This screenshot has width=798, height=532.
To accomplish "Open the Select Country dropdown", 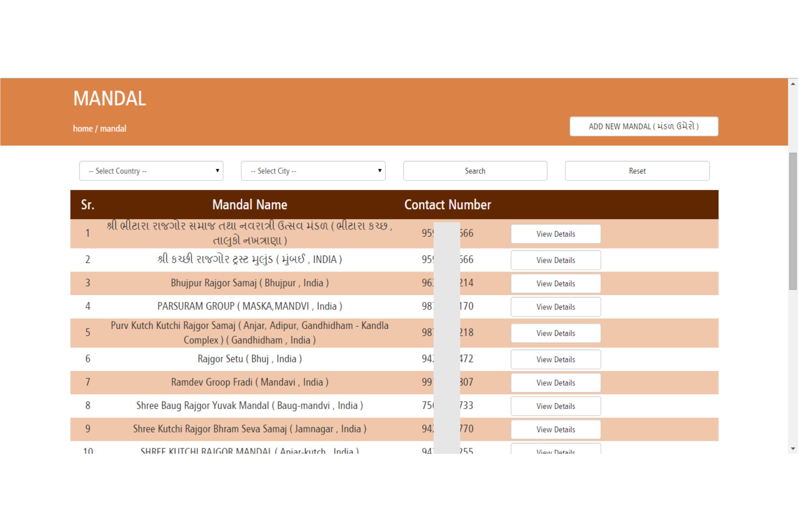I will click(x=151, y=171).
